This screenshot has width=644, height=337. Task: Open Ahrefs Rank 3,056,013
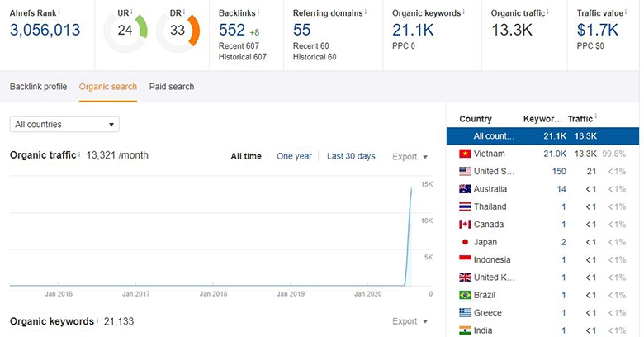(x=45, y=30)
